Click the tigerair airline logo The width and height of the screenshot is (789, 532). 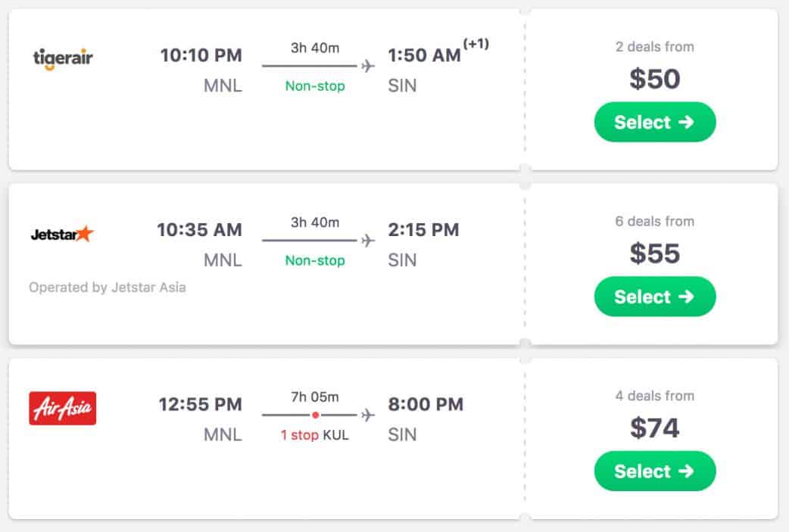click(63, 58)
